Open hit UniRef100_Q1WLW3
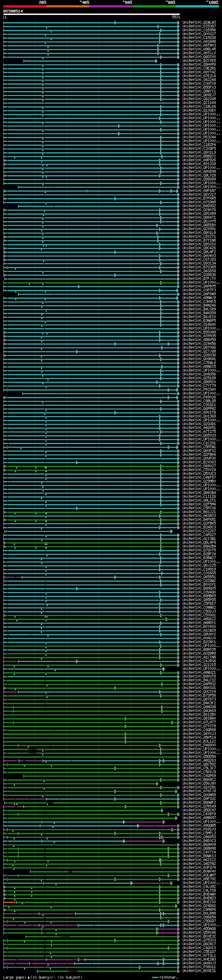Image resolution: width=222 pixels, height=980 pixels. click(199, 23)
